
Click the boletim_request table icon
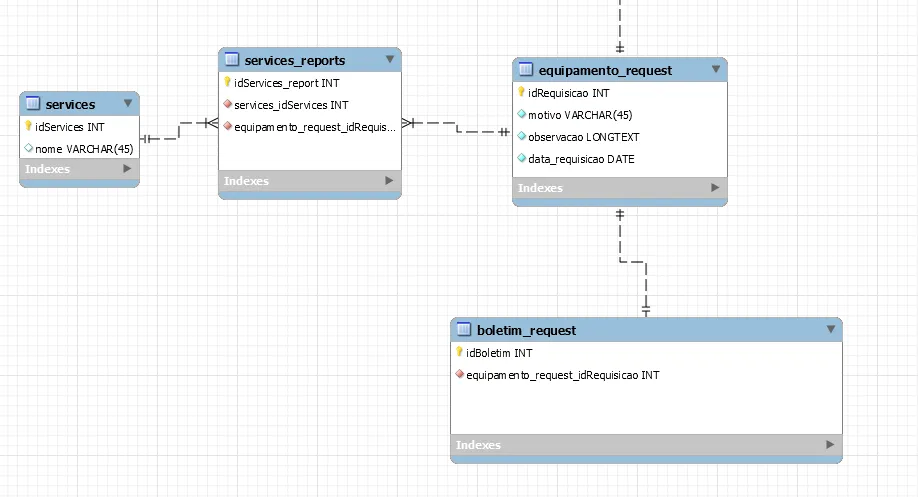point(464,329)
